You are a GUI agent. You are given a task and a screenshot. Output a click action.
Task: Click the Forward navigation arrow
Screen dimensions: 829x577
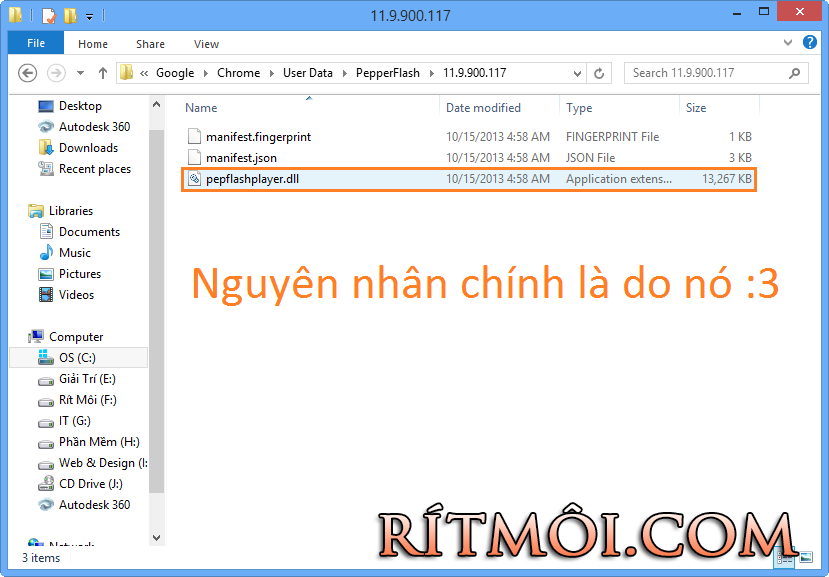(56, 73)
